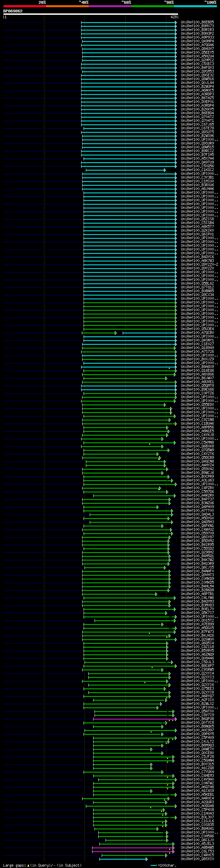Select hit label UniRef100_Q4SNY1
This screenshot has height=868, width=220.
[197, 340]
